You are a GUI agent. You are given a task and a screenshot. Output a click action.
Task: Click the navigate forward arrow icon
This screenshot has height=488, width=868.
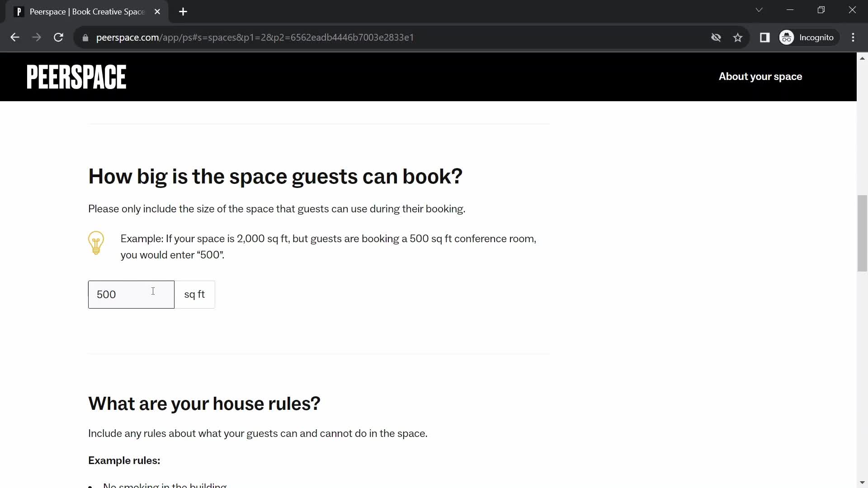click(x=36, y=37)
